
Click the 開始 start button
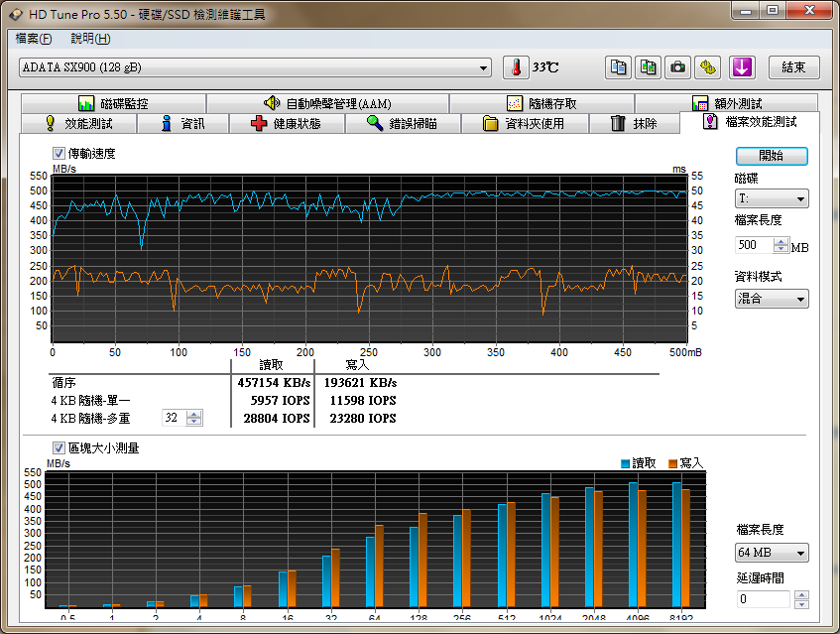(772, 156)
